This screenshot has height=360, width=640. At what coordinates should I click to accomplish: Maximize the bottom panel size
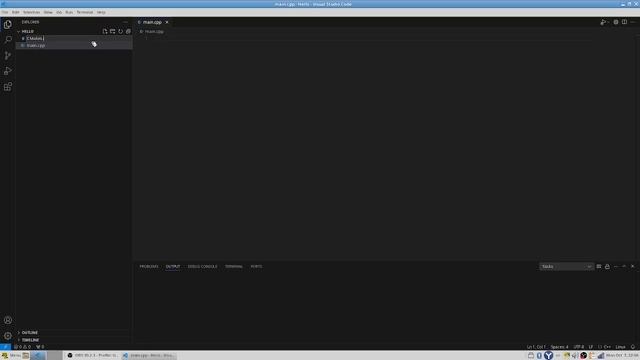point(624,267)
